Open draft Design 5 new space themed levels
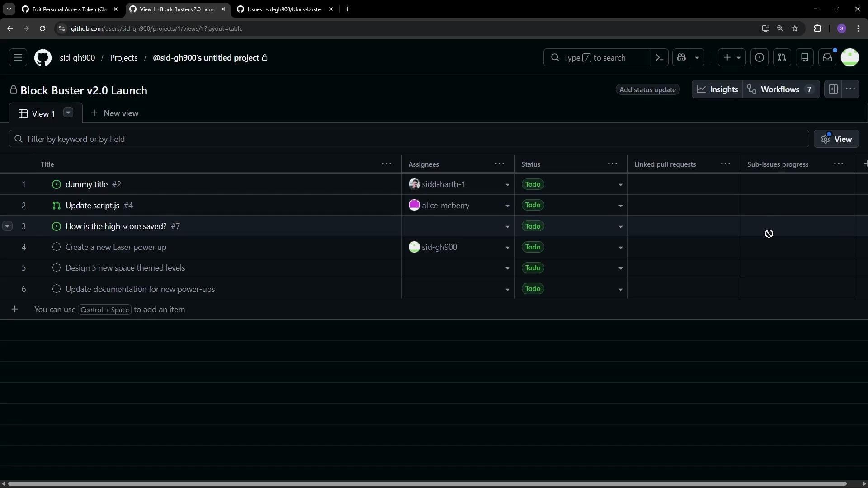868x488 pixels. coord(125,268)
